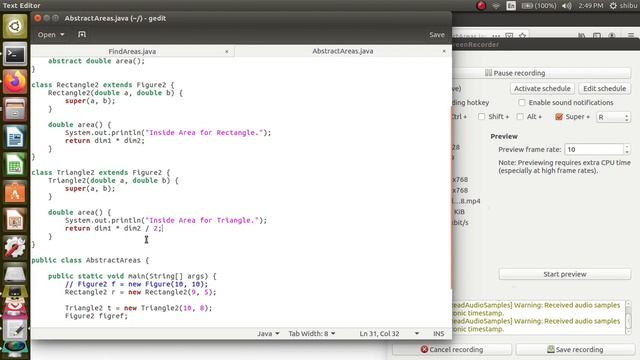This screenshot has width=640, height=360.
Task: Click 'Inside Area for Triangle.' string
Action: pyautogui.click(x=202, y=220)
